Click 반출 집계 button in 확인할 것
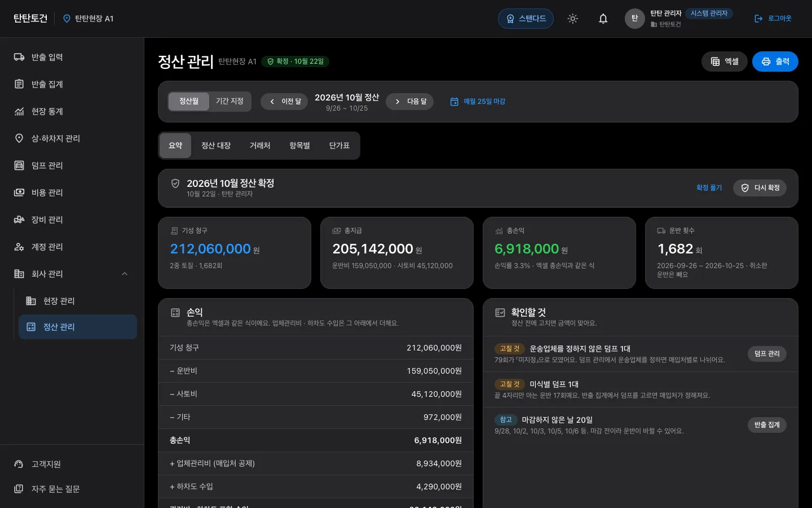 [x=767, y=425]
